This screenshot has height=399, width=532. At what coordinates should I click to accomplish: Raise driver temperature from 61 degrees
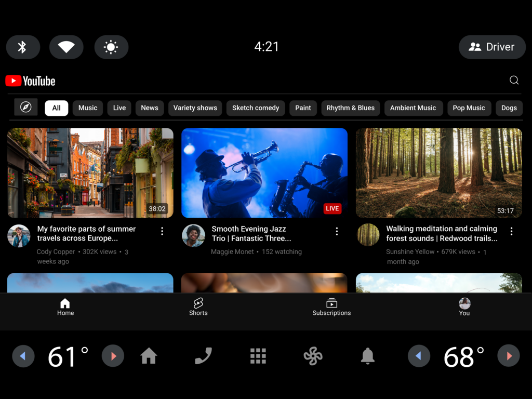coord(112,356)
